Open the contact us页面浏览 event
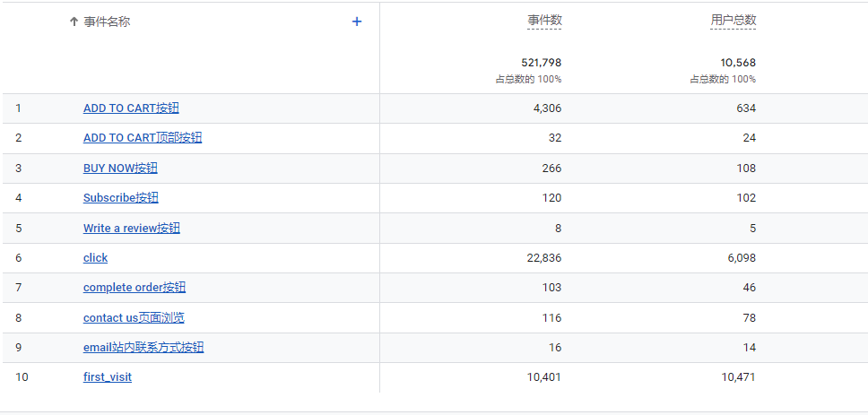The width and height of the screenshot is (868, 415). click(134, 317)
